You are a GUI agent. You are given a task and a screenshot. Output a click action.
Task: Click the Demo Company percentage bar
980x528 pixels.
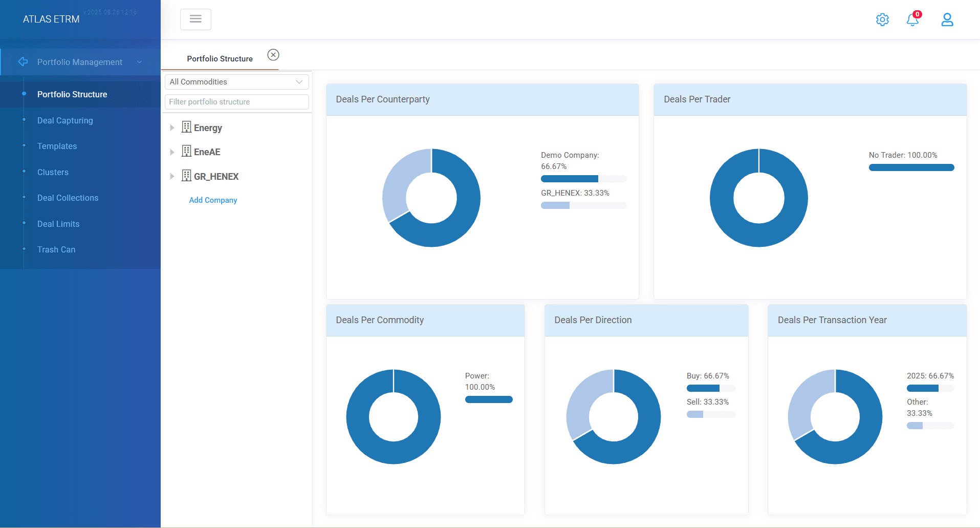(x=583, y=179)
